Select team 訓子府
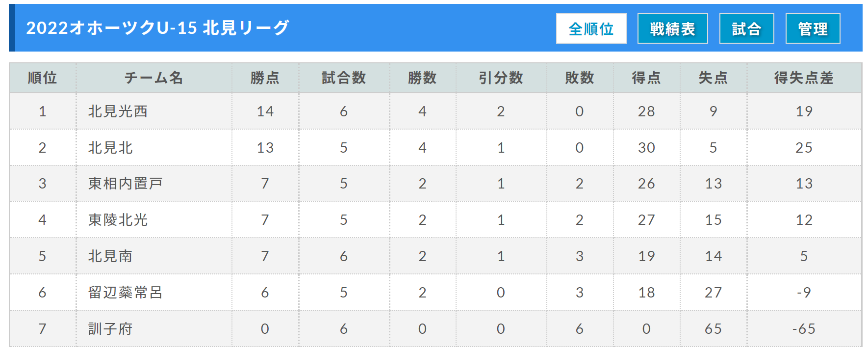868x351 pixels. [x=110, y=329]
